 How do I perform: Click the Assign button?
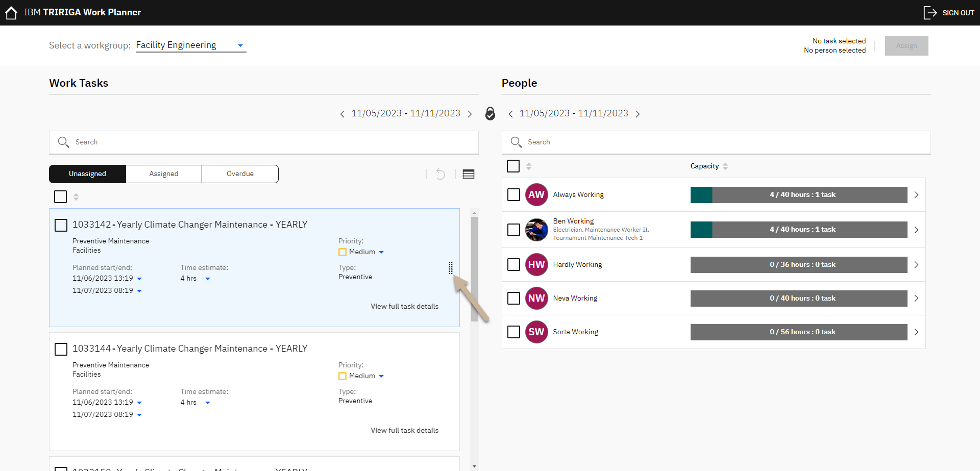pyautogui.click(x=906, y=46)
